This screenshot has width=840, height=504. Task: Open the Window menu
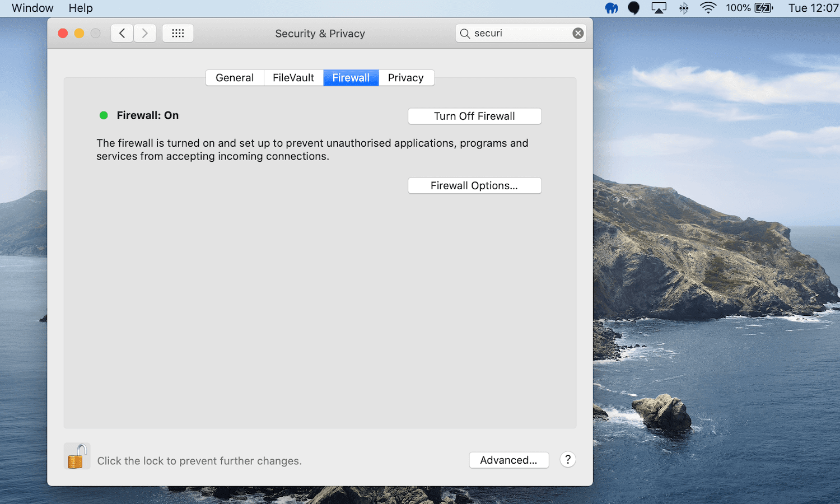click(32, 8)
